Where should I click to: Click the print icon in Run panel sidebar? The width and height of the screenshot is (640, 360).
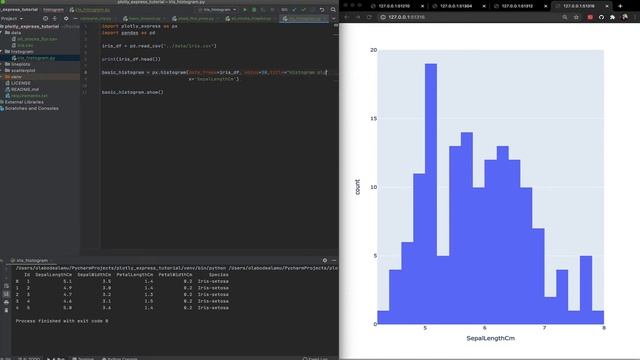6,302
